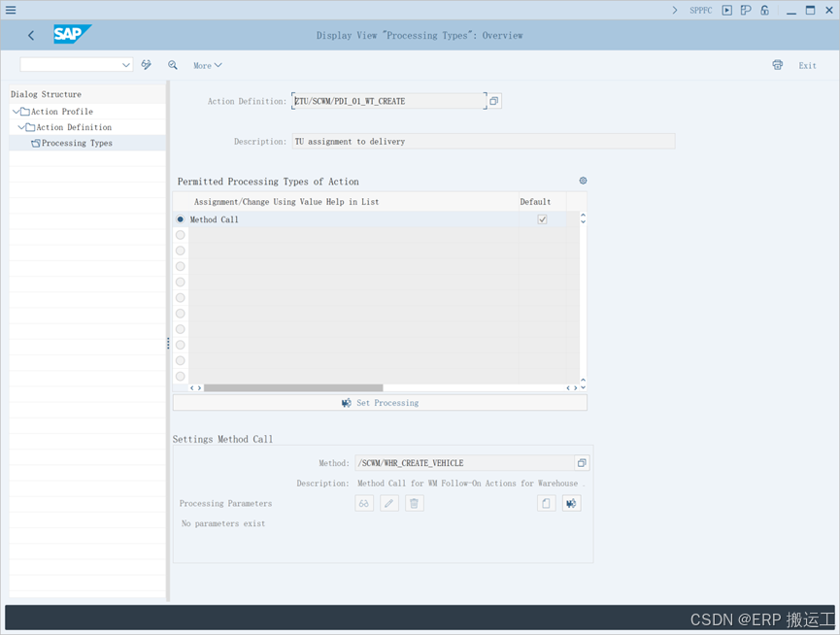The width and height of the screenshot is (840, 635).
Task: Click the trash delete icon for Processing Parameters
Action: tap(414, 503)
